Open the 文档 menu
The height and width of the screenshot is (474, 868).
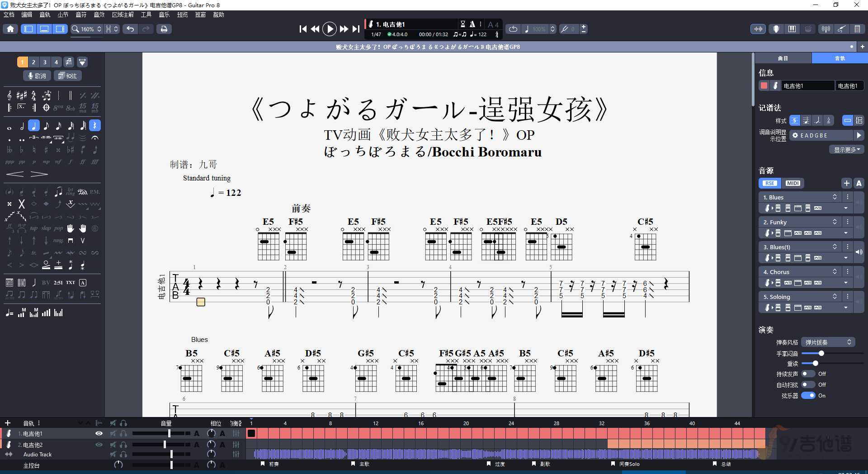[x=9, y=14]
